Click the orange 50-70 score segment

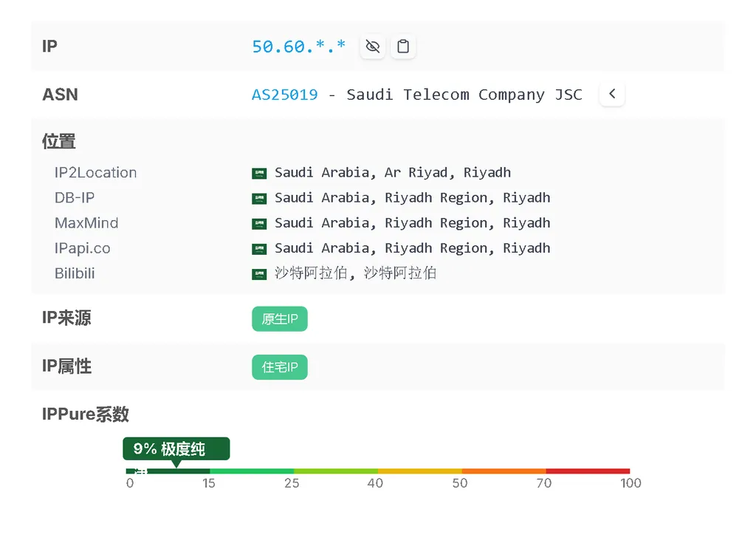tap(504, 471)
